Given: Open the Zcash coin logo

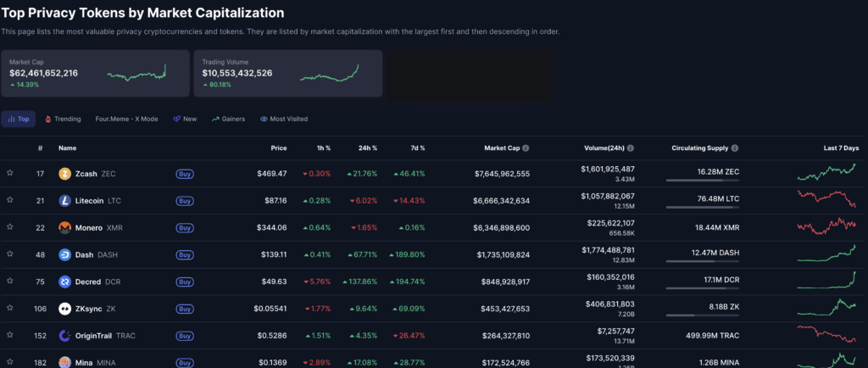Looking at the screenshot, I should tap(64, 174).
